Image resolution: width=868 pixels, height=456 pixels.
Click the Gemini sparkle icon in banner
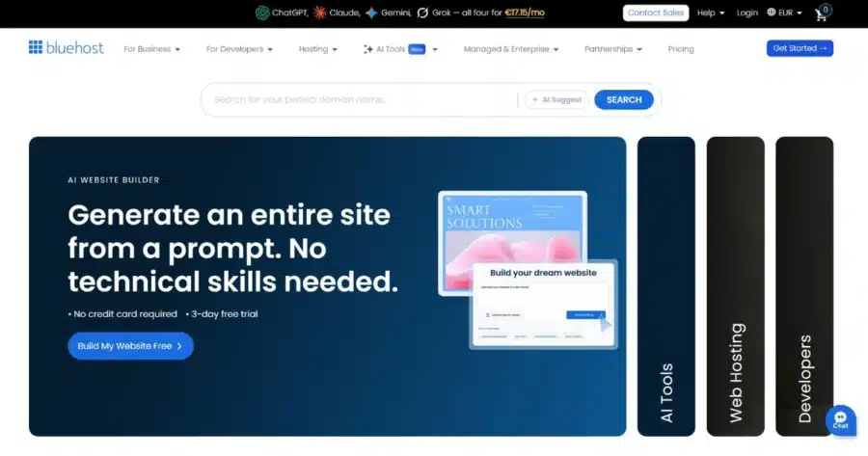371,13
